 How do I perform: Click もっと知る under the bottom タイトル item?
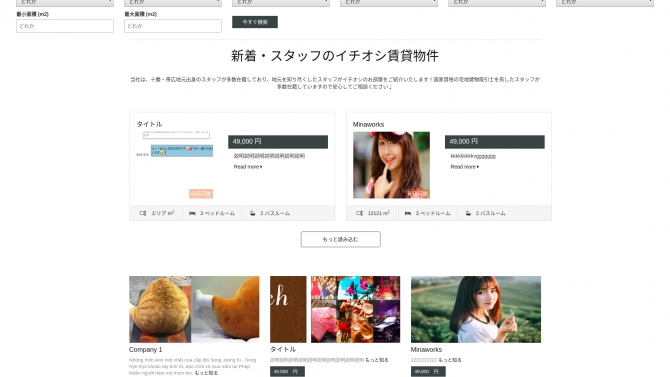377,360
